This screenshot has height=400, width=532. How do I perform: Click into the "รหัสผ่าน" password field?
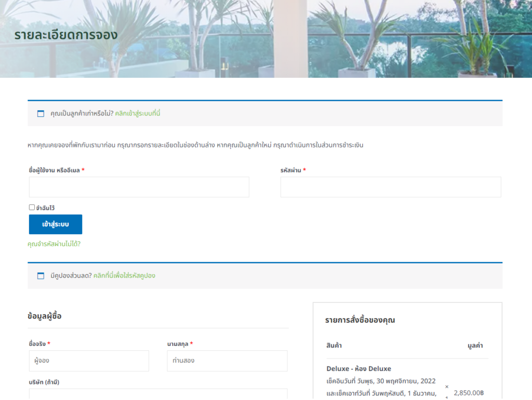[390, 187]
